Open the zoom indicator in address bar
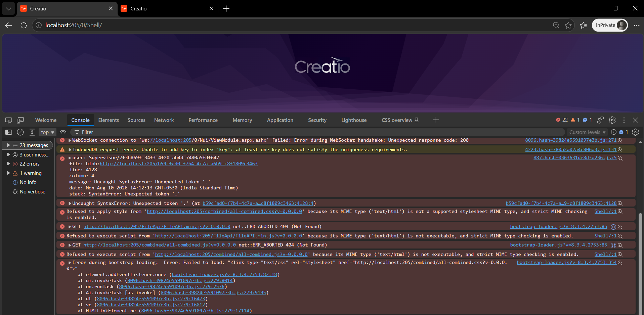The width and height of the screenshot is (644, 315). click(556, 25)
